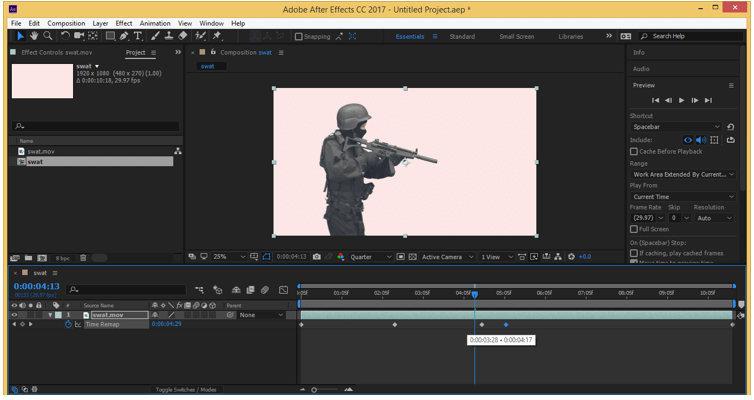Image resolution: width=754 pixels, height=400 pixels.
Task: Open the Quarter resolution dropdown
Action: pos(371,257)
